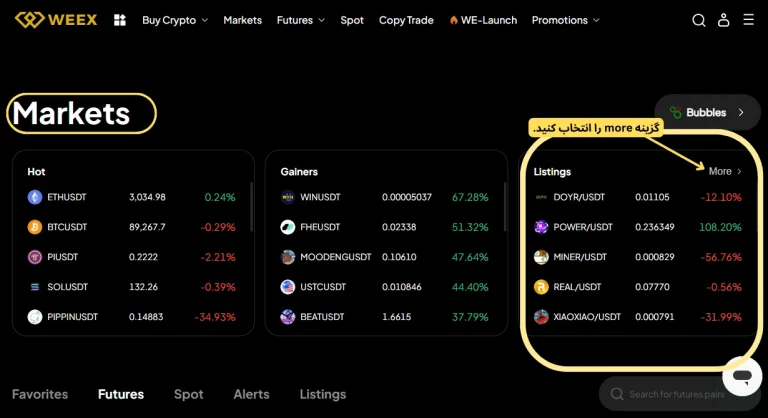Viewport: 768px width, 418px height.
Task: Click the DOYR/USDT pair name
Action: [579, 197]
